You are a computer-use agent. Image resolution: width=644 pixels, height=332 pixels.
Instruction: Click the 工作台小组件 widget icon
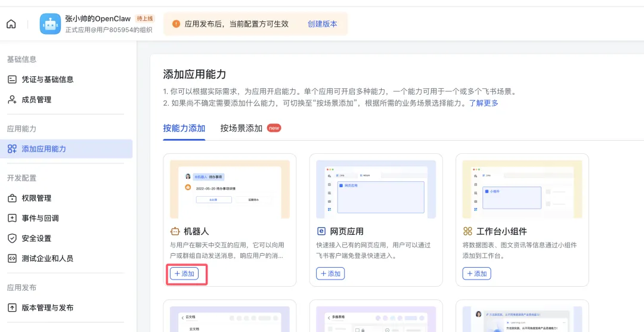(x=467, y=231)
